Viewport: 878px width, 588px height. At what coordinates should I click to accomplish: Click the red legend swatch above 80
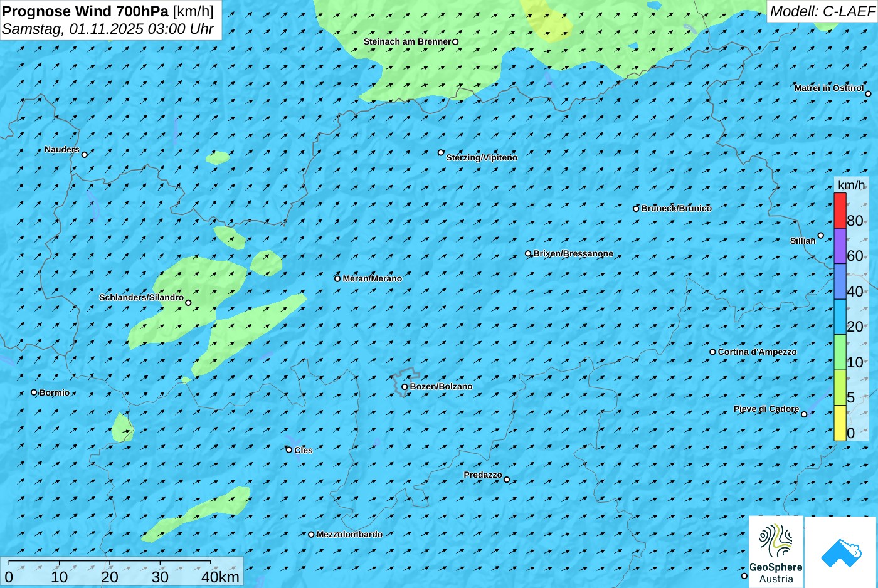(840, 211)
